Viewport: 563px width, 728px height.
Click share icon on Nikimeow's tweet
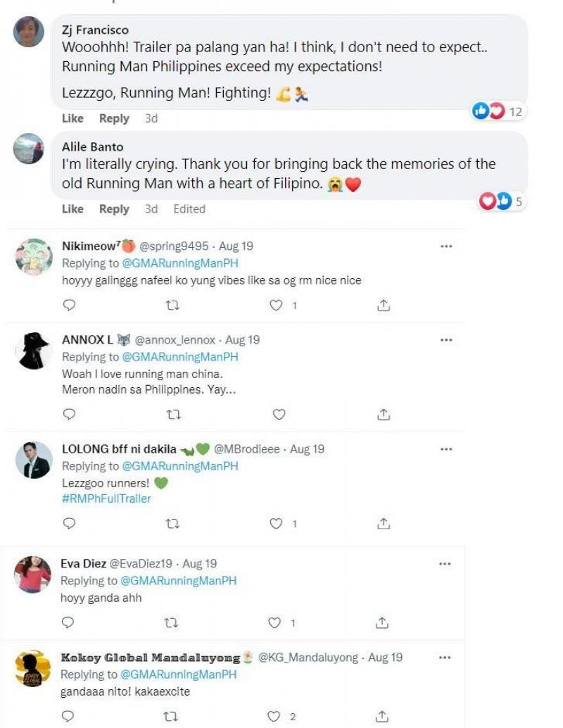pyautogui.click(x=383, y=306)
